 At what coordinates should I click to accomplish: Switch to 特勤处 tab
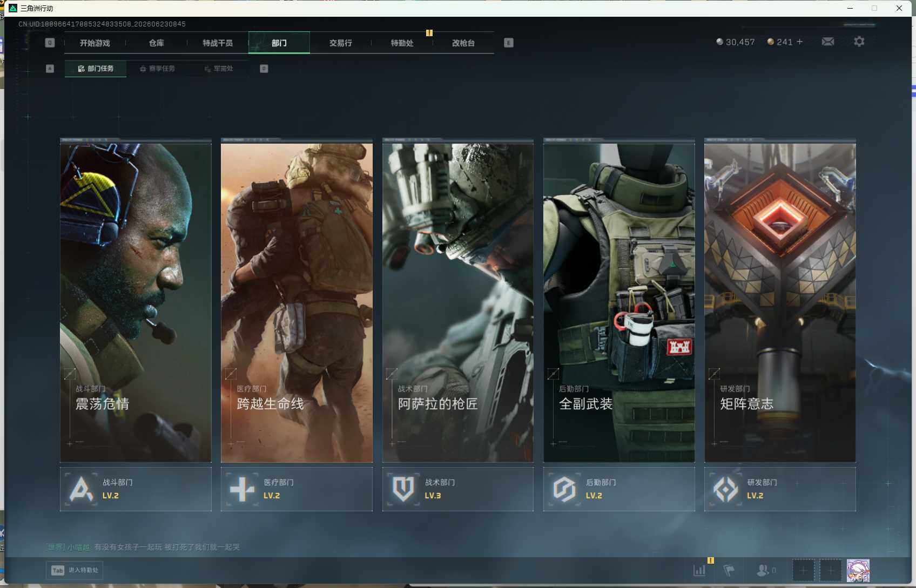click(402, 43)
